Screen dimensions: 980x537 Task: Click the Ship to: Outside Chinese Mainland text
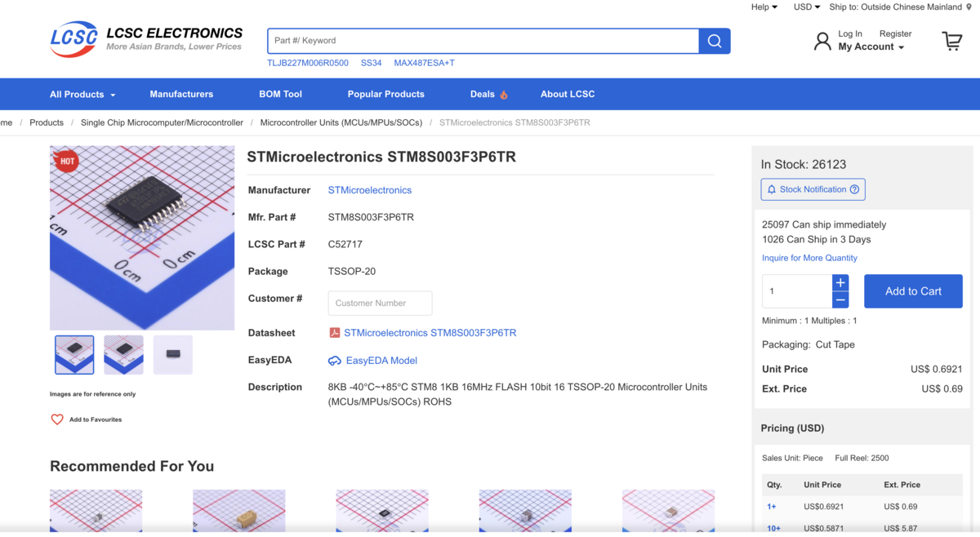(x=896, y=7)
